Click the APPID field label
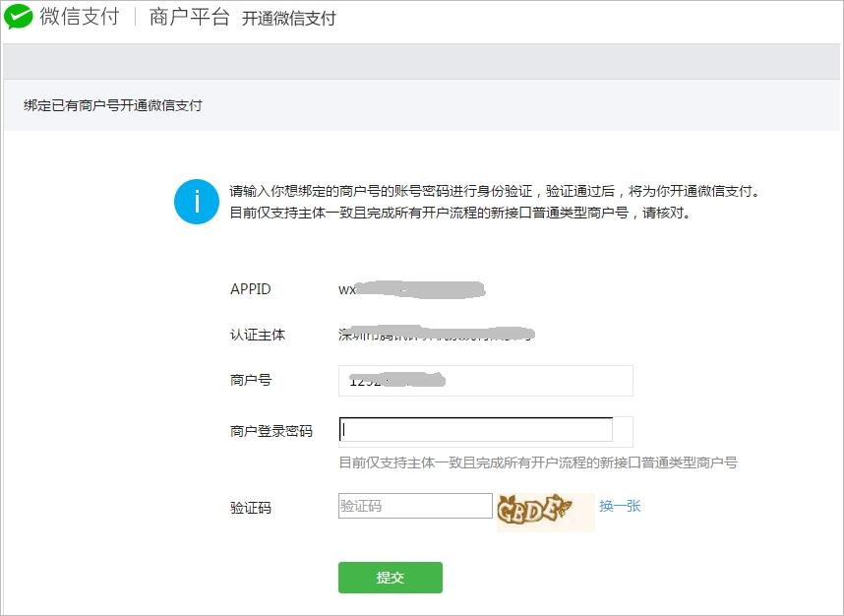The height and width of the screenshot is (616, 844). [250, 289]
